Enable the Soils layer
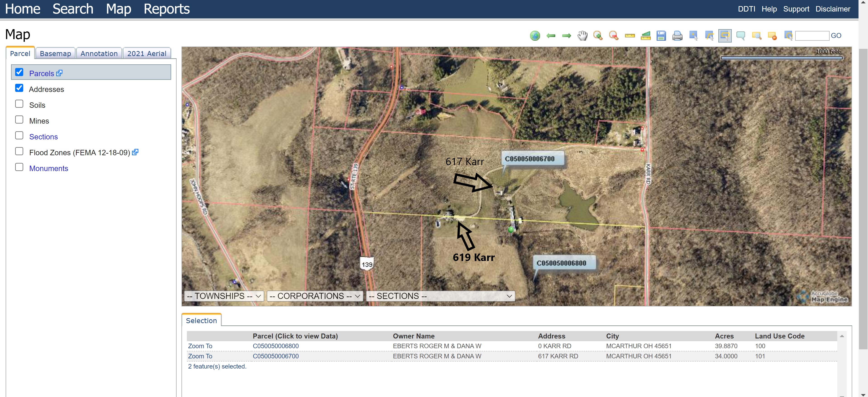The height and width of the screenshot is (397, 868). [19, 104]
